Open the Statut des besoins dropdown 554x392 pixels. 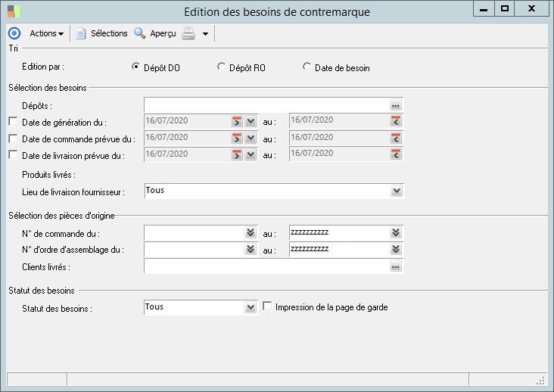[251, 307]
